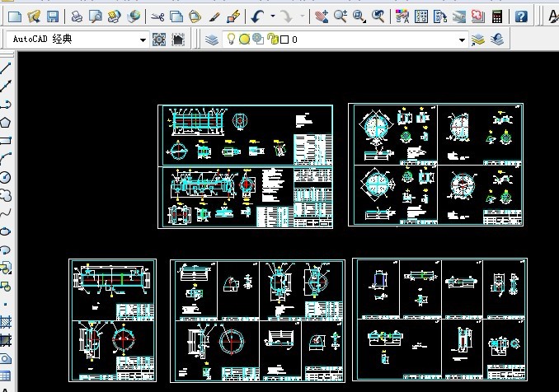Select the Hatch tool
The image size is (559, 392).
[x=5, y=322]
